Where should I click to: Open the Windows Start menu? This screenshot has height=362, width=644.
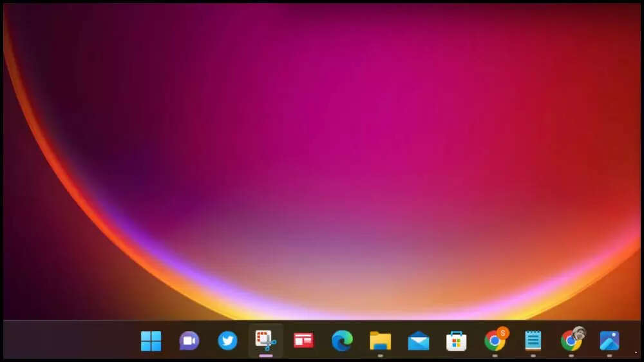pyautogui.click(x=151, y=341)
